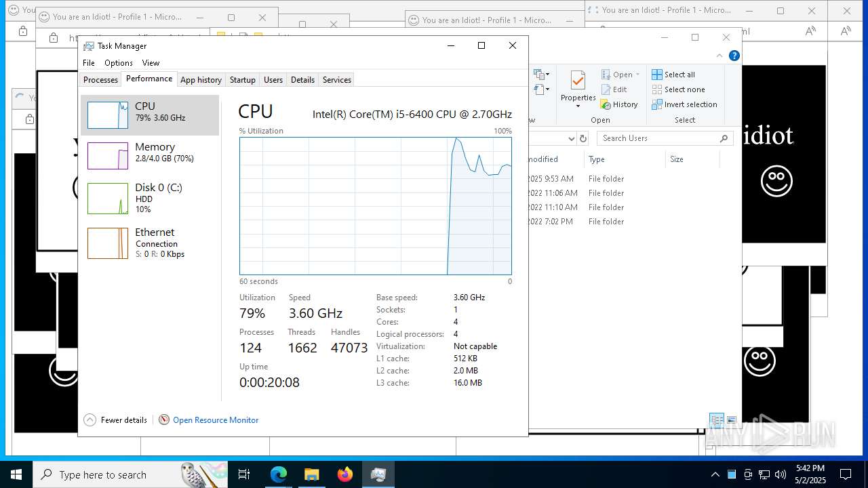
Task: Click the magnifier icon in Search Users box
Action: [x=724, y=138]
